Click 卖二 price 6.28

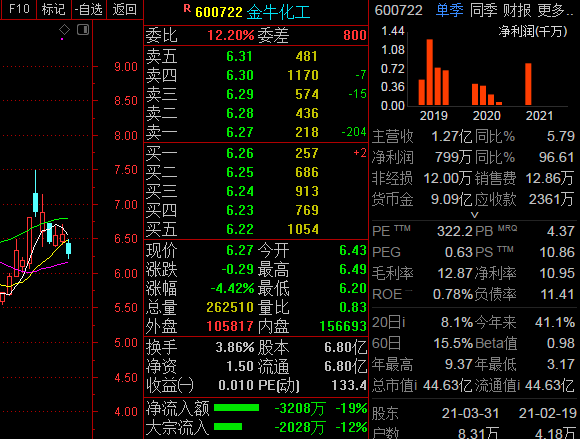240,113
